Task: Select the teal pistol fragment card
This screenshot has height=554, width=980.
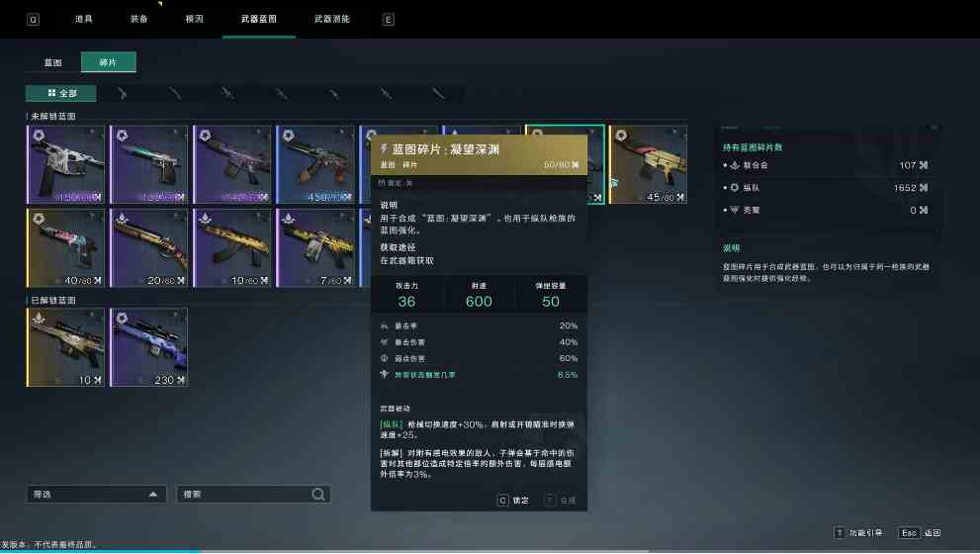Action: tap(148, 165)
